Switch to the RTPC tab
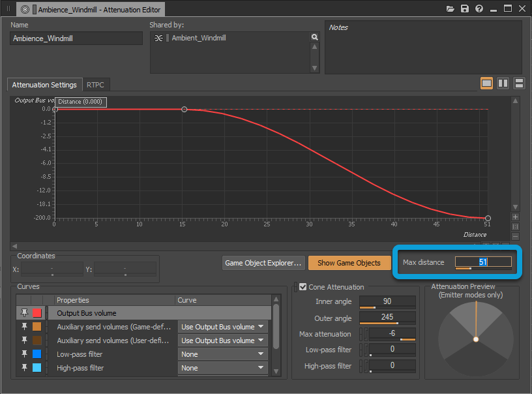This screenshot has width=532, height=394. (x=95, y=85)
